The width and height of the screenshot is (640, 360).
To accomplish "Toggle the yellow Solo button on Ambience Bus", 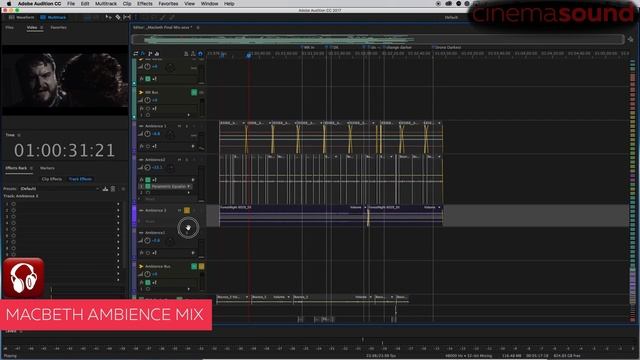I will pyautogui.click(x=201, y=266).
